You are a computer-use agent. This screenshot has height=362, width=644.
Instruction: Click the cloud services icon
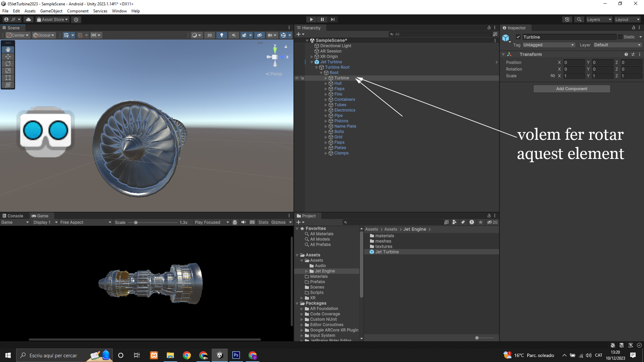pyautogui.click(x=29, y=19)
